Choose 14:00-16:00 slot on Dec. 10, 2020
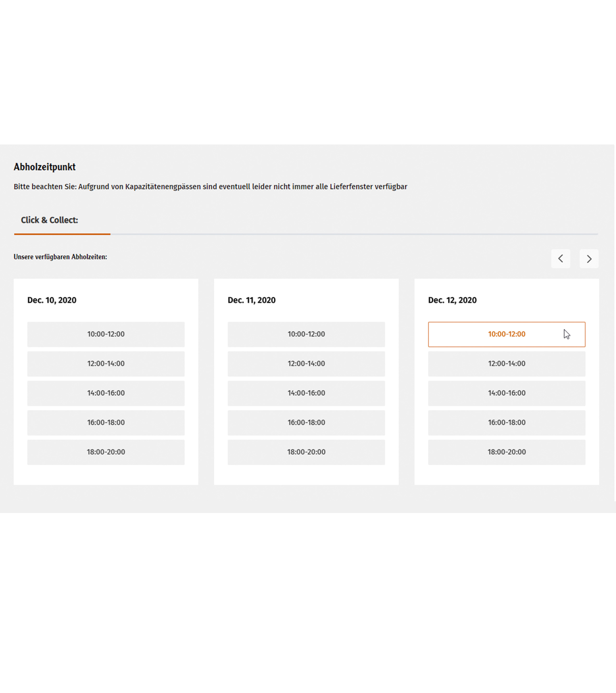 106,393
